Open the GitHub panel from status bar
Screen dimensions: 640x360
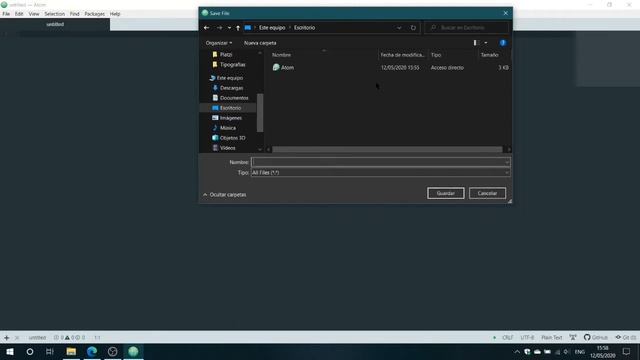[x=596, y=338]
